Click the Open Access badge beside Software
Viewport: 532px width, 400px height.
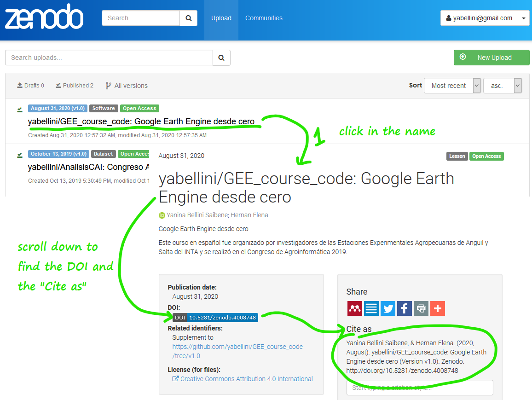pyautogui.click(x=139, y=108)
